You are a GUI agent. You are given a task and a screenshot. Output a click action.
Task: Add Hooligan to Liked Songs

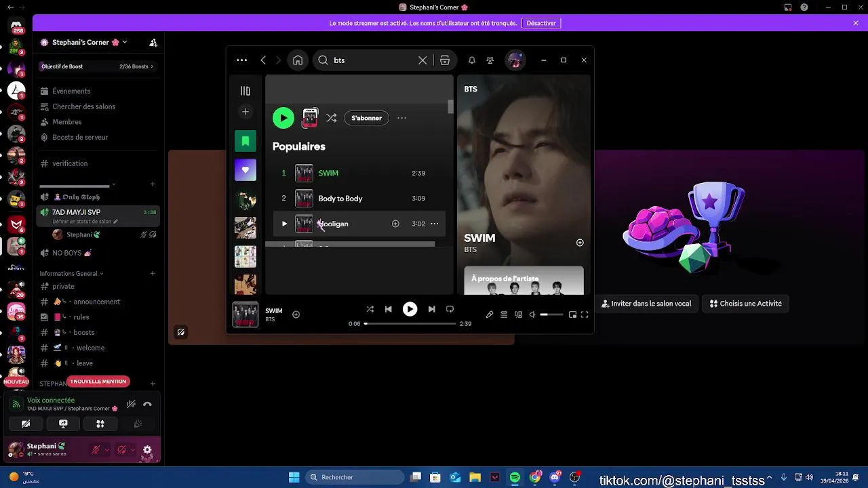(x=395, y=224)
